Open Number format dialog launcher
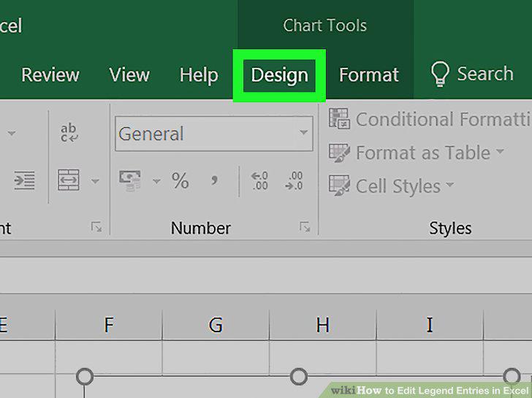This screenshot has height=398, width=532. click(305, 227)
